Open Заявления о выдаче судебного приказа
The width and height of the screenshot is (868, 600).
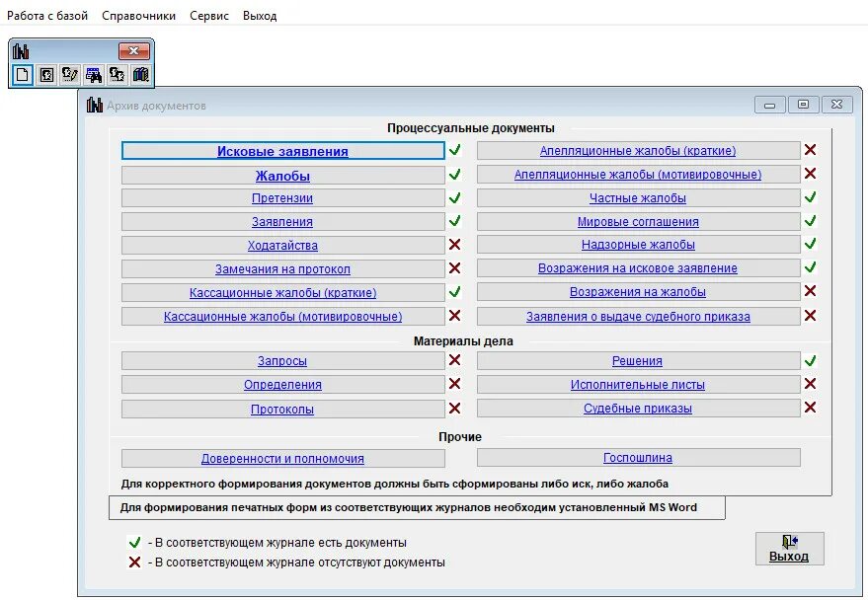(x=638, y=317)
